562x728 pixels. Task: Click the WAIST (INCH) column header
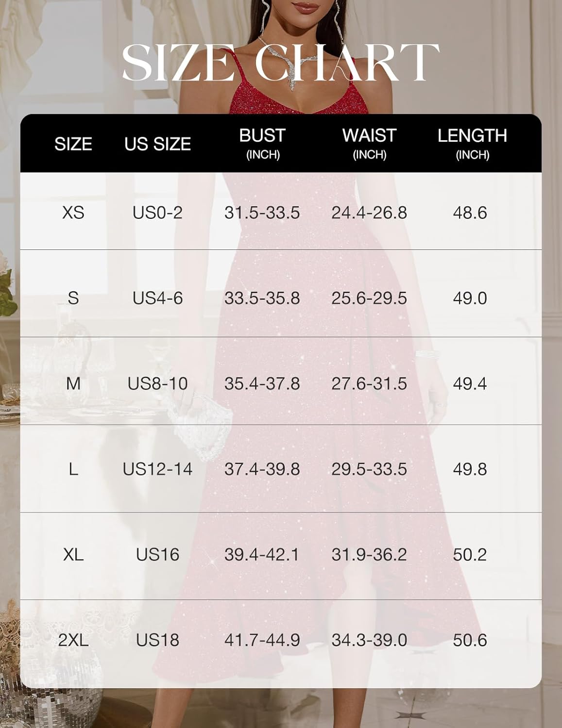pos(369,143)
